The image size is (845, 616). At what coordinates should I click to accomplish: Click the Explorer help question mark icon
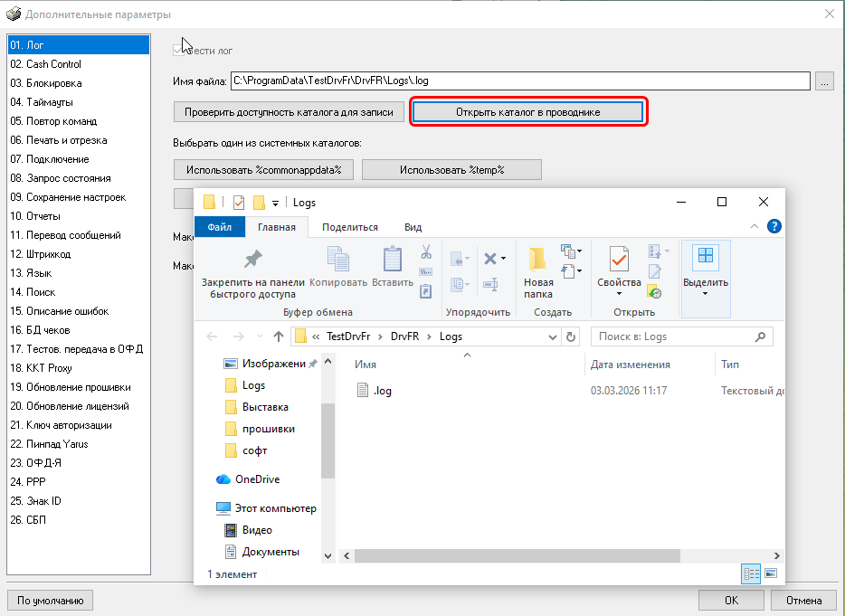coord(774,227)
